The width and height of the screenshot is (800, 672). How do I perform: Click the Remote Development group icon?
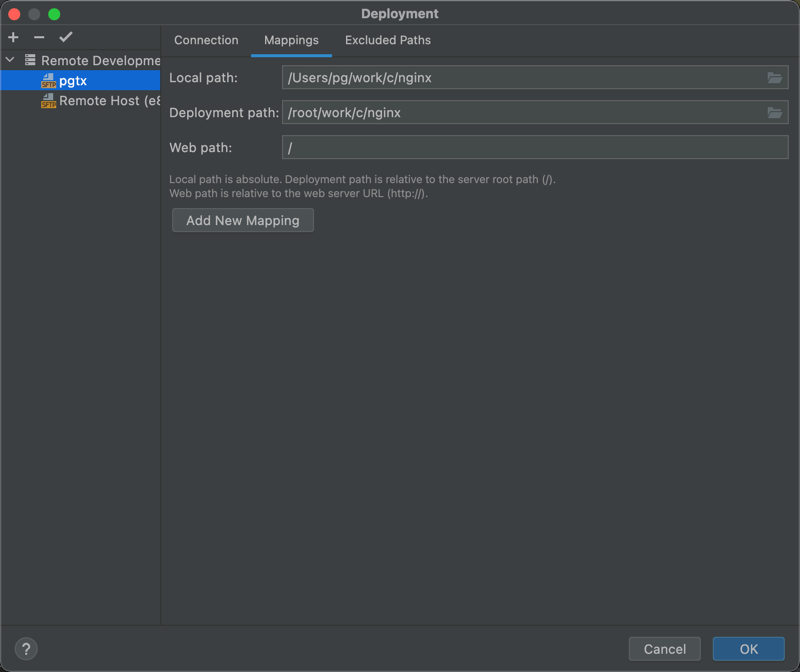point(30,61)
